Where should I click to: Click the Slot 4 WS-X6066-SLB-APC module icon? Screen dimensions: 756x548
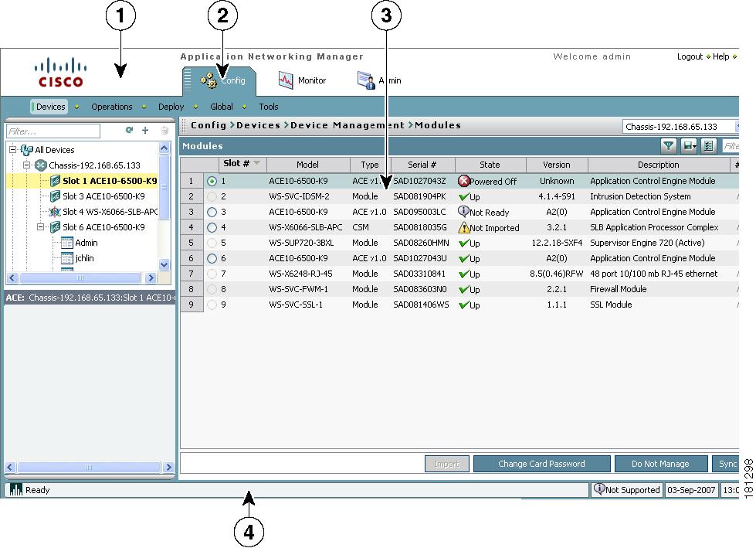tap(55, 212)
